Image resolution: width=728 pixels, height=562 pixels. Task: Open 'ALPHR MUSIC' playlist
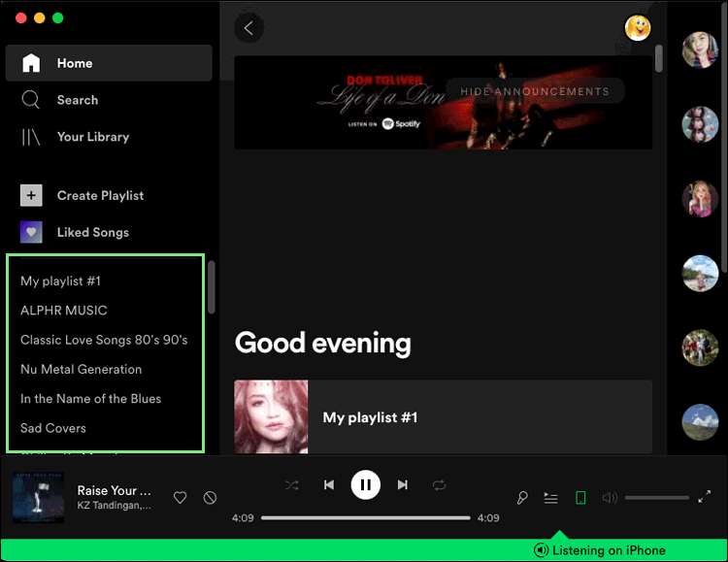point(64,311)
